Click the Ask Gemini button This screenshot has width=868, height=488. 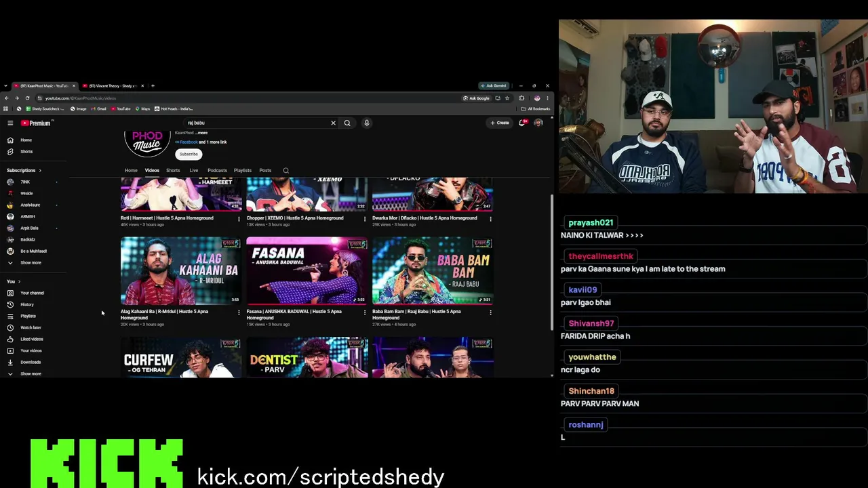tap(493, 86)
